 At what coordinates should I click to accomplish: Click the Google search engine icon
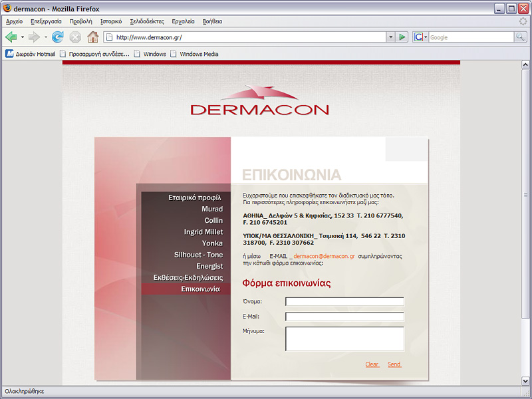point(418,37)
